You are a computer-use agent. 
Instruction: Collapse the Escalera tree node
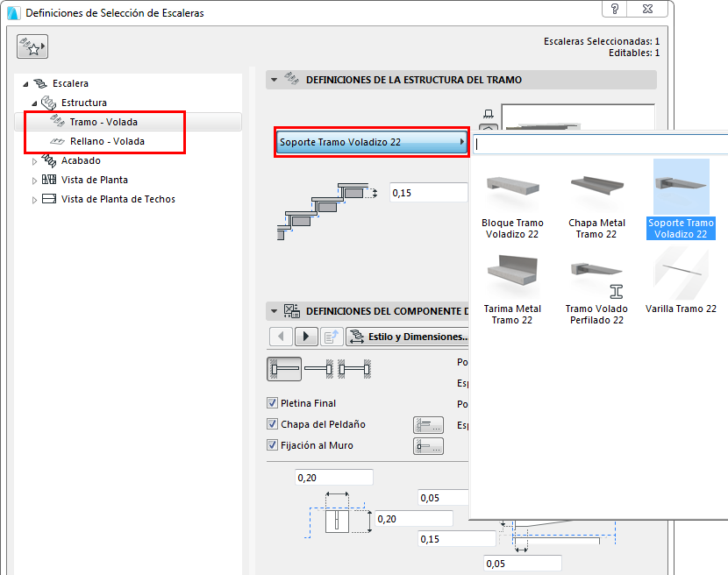click(x=25, y=84)
